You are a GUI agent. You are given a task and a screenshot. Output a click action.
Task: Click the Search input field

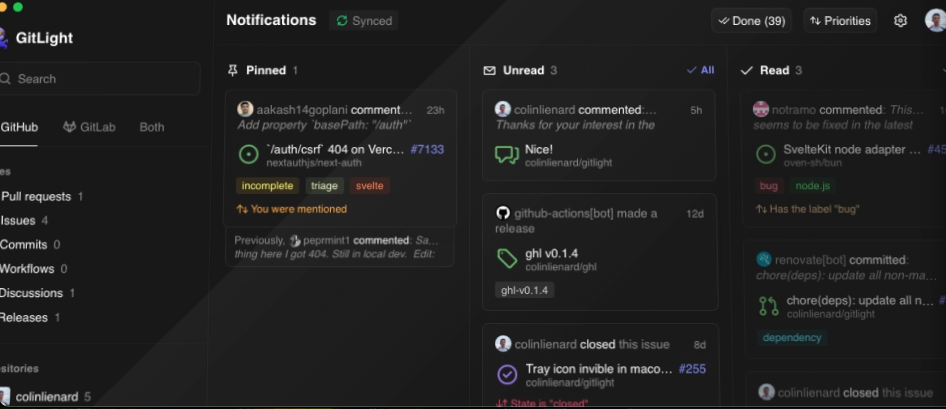[x=100, y=79]
